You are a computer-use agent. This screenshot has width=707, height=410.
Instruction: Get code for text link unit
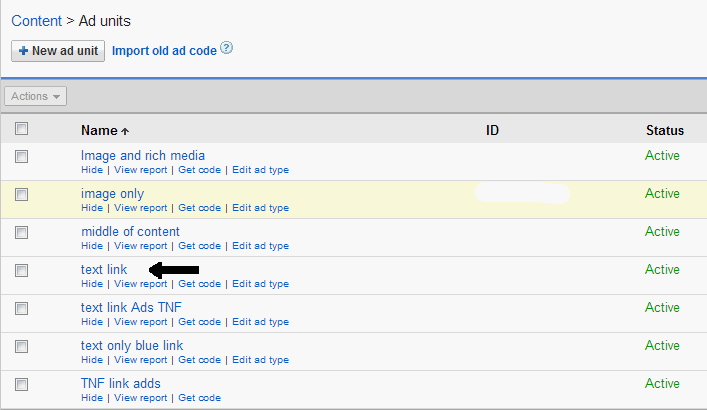(199, 284)
